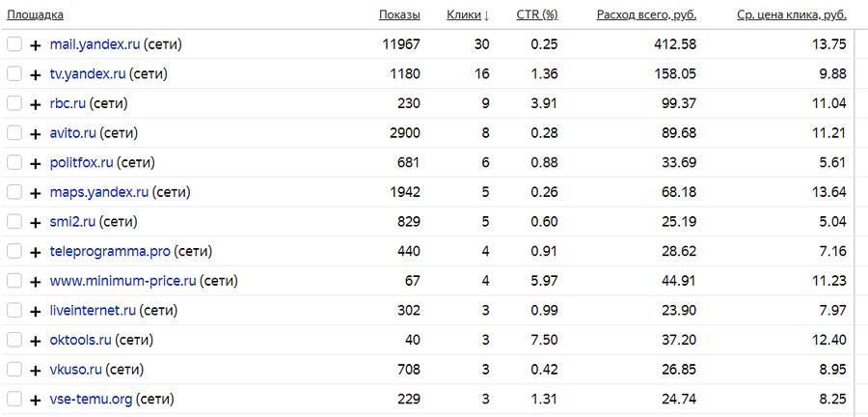The image size is (868, 417).
Task: Sort by Показы column header
Action: click(399, 14)
